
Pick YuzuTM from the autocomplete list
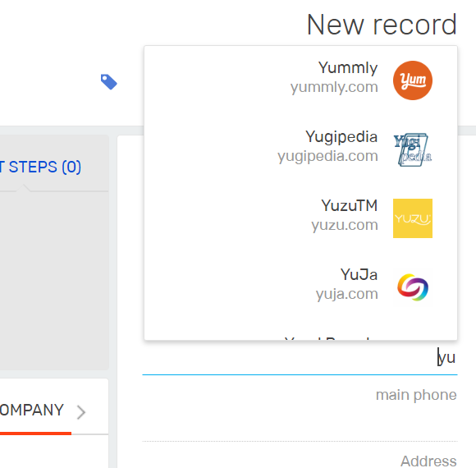[x=301, y=218]
